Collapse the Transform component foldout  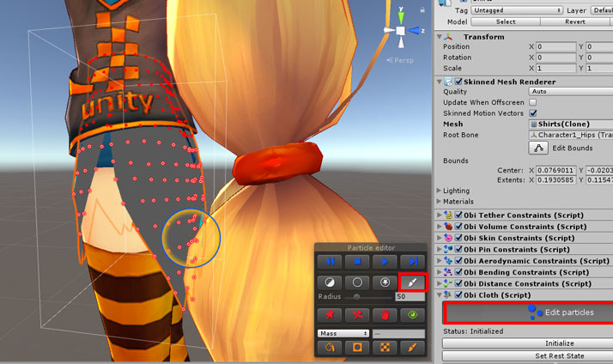439,37
